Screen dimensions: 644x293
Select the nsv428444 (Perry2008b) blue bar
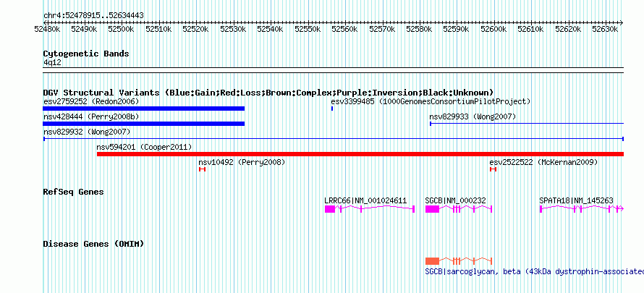click(x=144, y=124)
